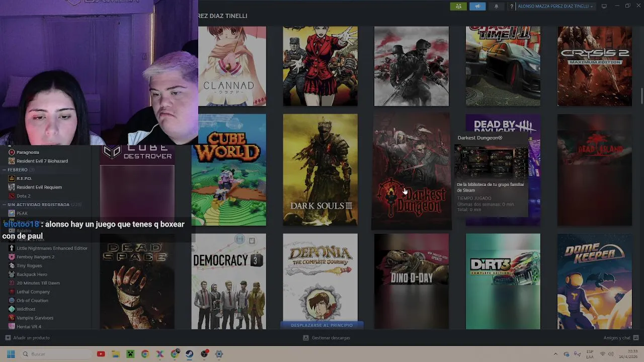Open the Dead Island game cover
The width and height of the screenshot is (644, 362).
pyautogui.click(x=594, y=170)
